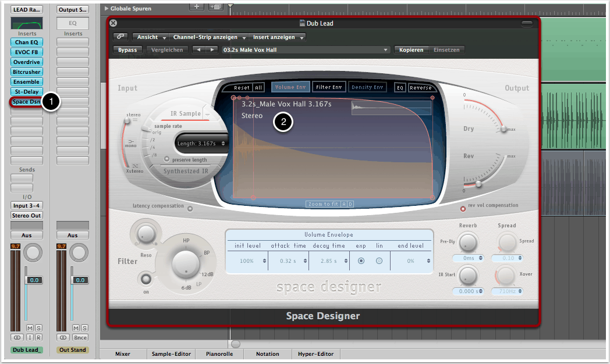610x364 pixels.
Task: Click the Bnce button on the output channel
Action: (80, 338)
